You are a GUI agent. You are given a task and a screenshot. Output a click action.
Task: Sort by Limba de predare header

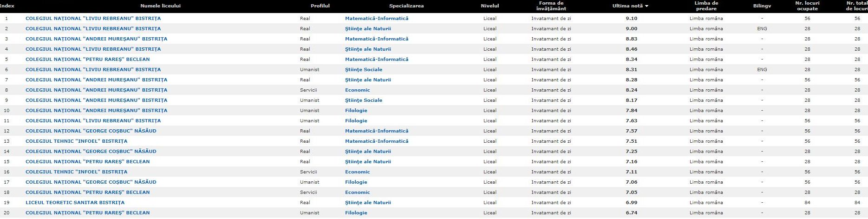[706, 6]
